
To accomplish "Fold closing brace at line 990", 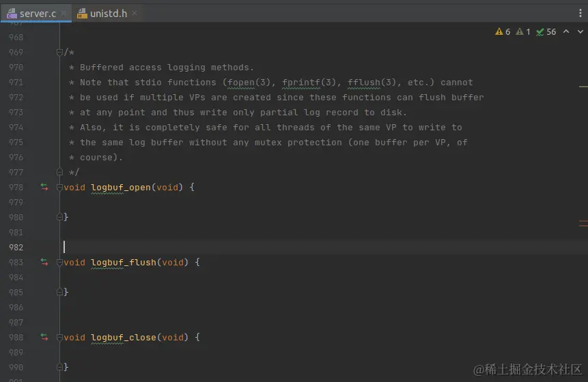I will click(59, 367).
